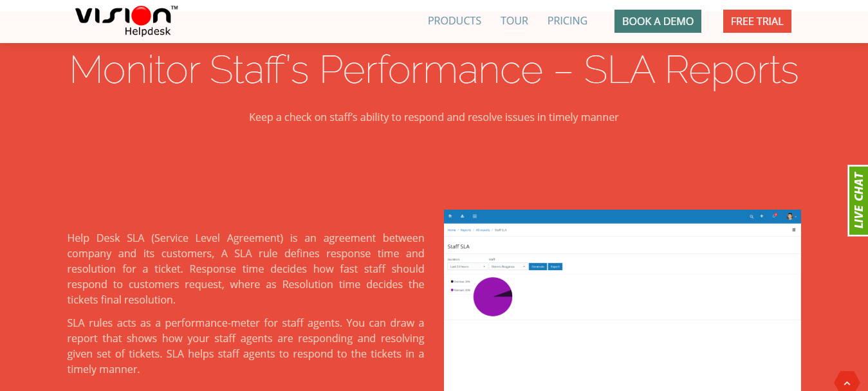Click the Generate report button
The width and height of the screenshot is (868, 391).
(538, 266)
